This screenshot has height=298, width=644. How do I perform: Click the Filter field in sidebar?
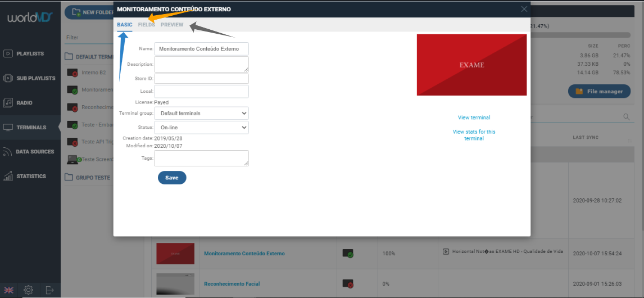(89, 38)
